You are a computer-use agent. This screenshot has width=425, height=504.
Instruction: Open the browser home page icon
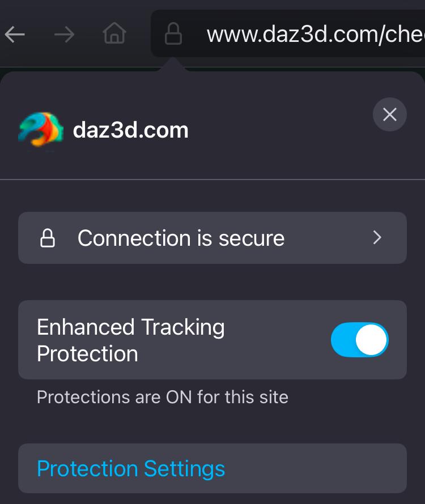coord(114,35)
